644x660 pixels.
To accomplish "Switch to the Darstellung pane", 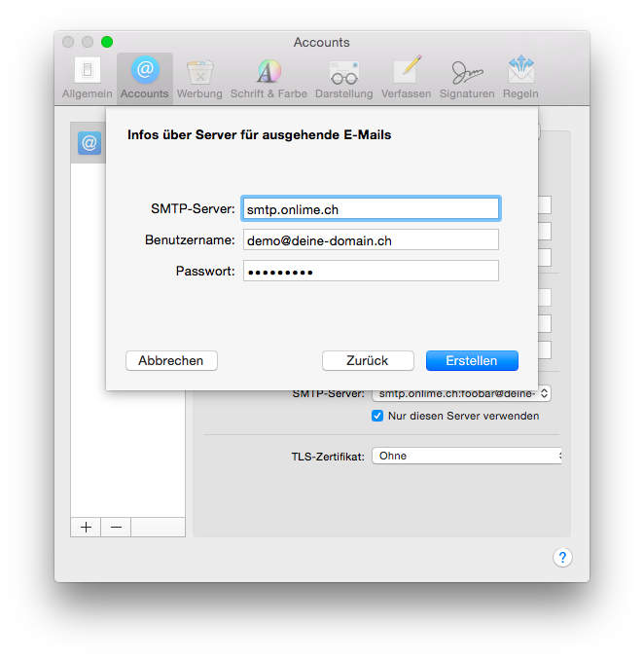I will coord(343,78).
